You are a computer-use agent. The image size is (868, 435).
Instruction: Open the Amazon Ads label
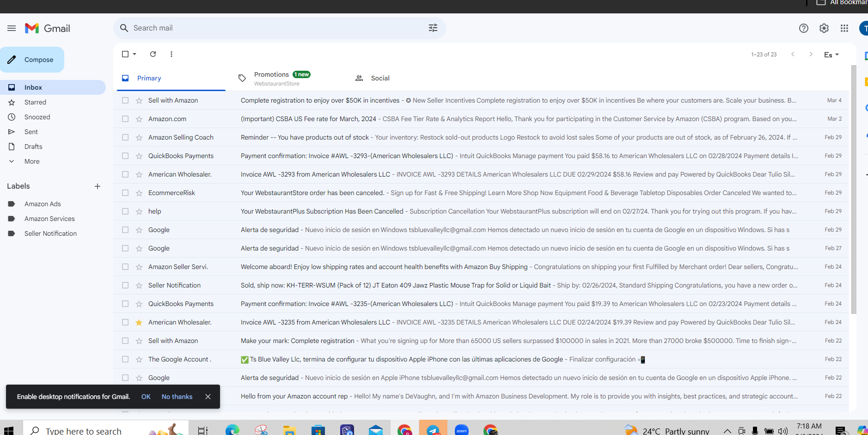pos(43,204)
